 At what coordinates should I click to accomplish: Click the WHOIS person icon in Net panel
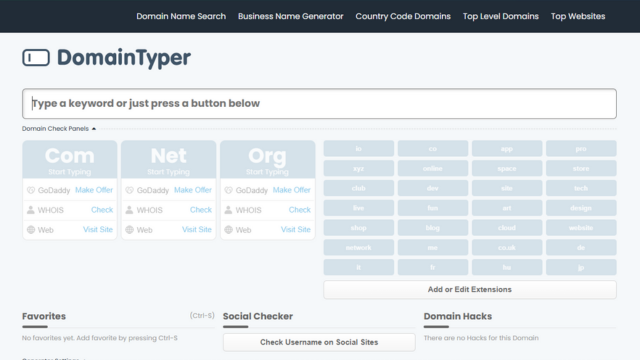pos(129,210)
